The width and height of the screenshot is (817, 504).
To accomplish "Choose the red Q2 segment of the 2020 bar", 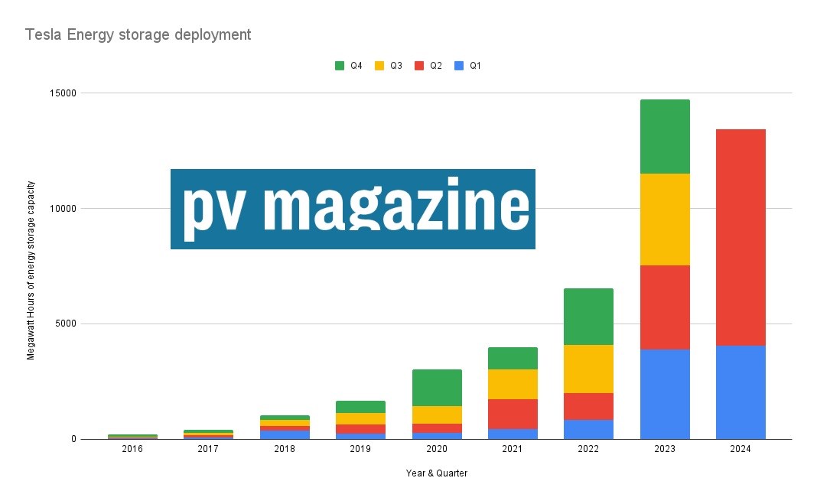I will click(437, 428).
